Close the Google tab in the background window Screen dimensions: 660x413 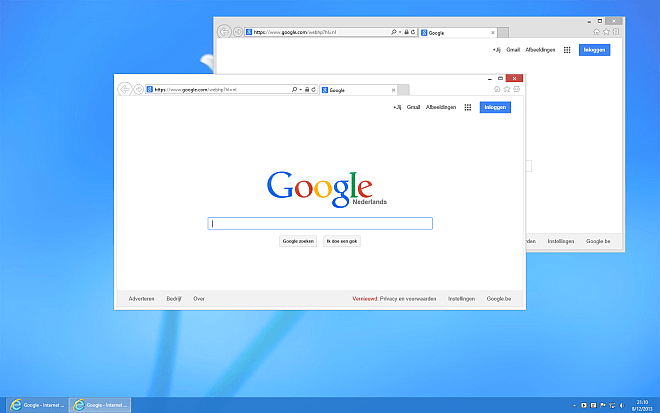pyautogui.click(x=492, y=32)
